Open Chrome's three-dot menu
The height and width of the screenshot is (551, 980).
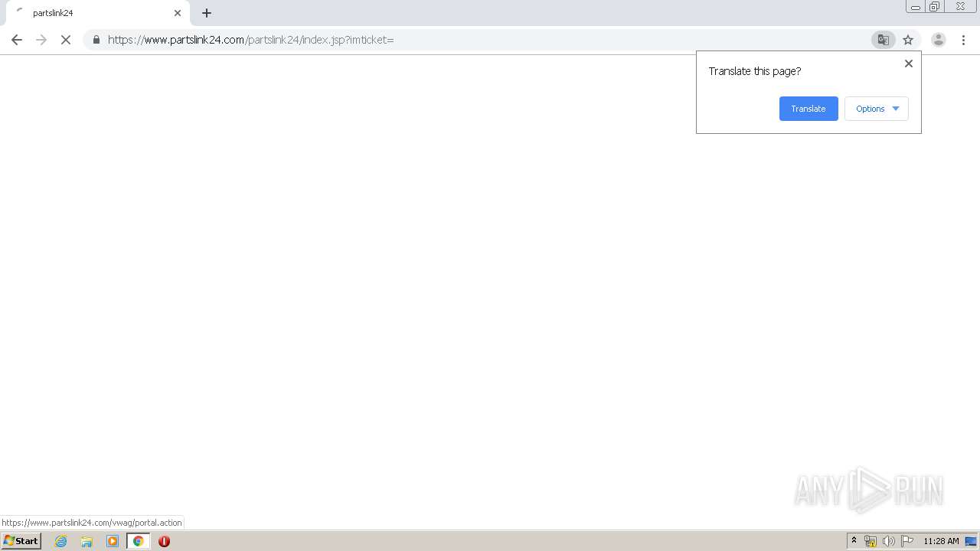pos(963,40)
